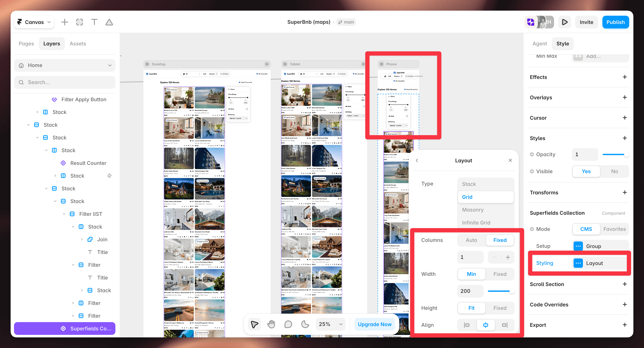
Task: Add a new Effect
Action: [x=624, y=77]
